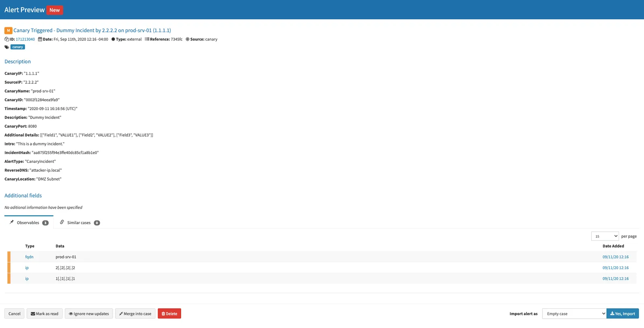The height and width of the screenshot is (328, 644).
Task: Click the Data column header
Action: 60,246
